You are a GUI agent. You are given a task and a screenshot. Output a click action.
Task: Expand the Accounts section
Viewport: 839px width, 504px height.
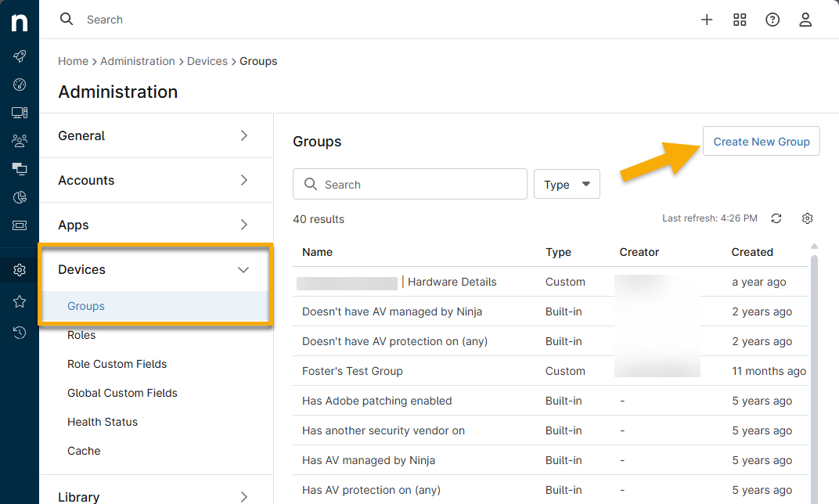coord(156,181)
